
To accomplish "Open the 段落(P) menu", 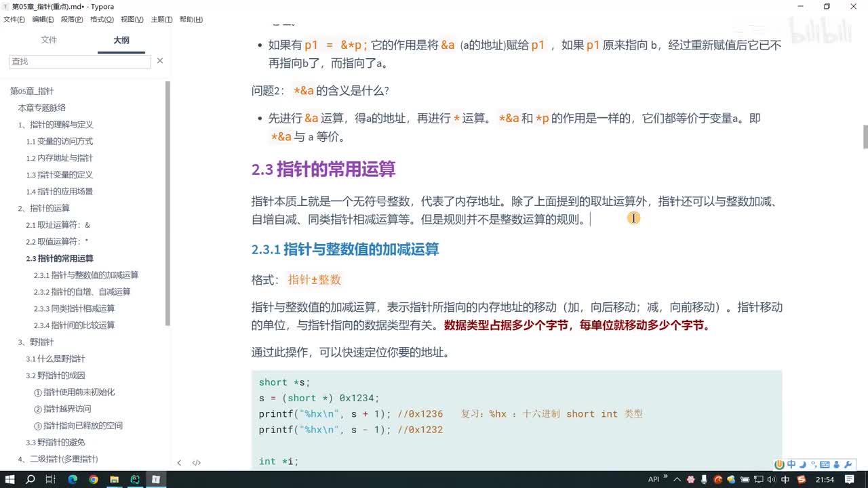I will tap(72, 20).
